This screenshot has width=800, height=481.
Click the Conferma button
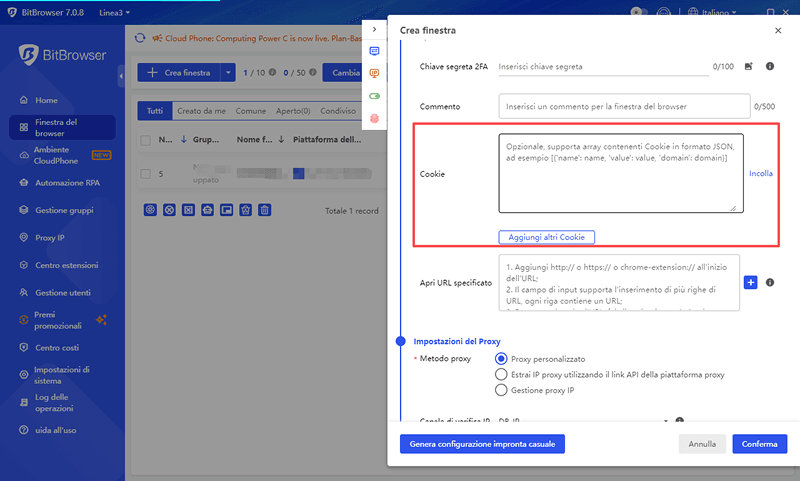[x=760, y=444]
